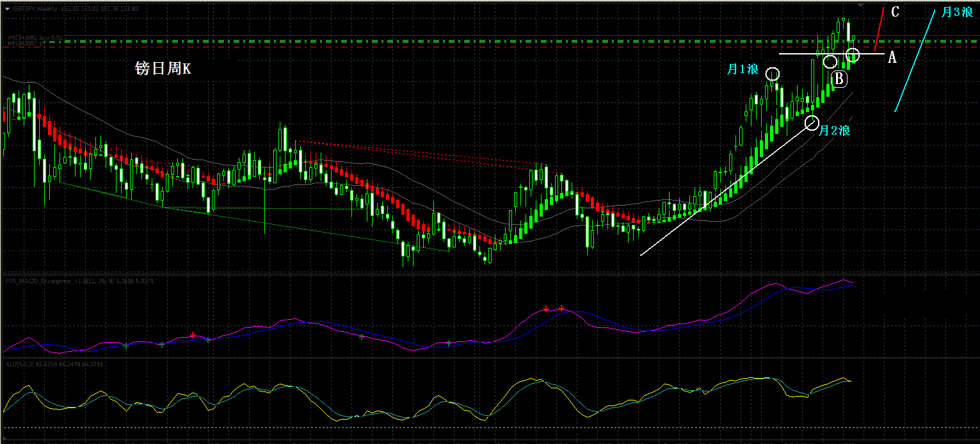Select the #45343092 sl stop-loss label
The width and height of the screenshot is (980, 444).
[x=26, y=44]
